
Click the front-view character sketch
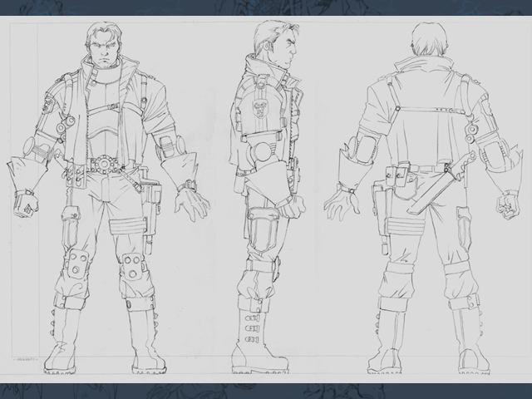pyautogui.click(x=108, y=199)
